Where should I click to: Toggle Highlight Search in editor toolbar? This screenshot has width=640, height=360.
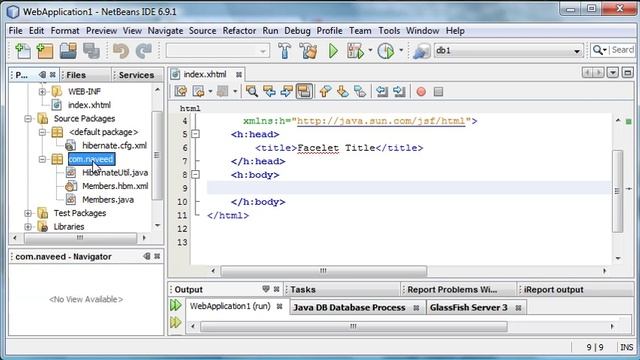coord(304,91)
